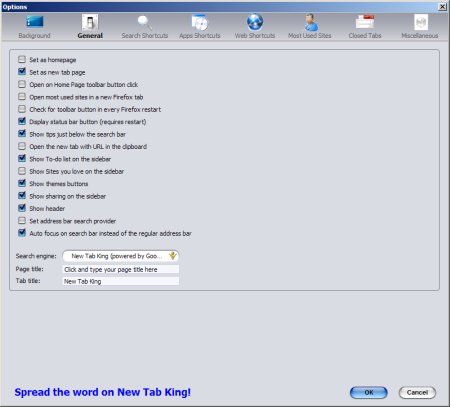Open Apps Shortcuts icon
Image resolution: width=450 pixels, height=407 pixels.
(x=200, y=22)
